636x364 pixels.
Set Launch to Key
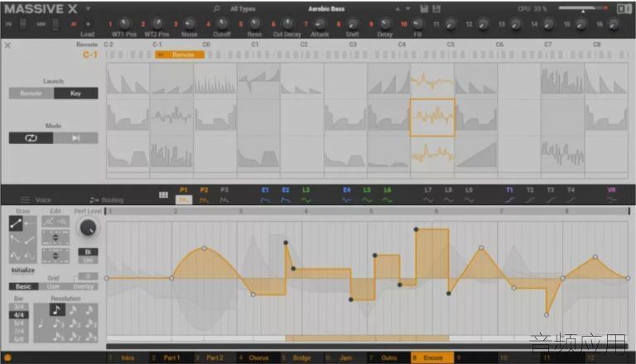[x=76, y=93]
